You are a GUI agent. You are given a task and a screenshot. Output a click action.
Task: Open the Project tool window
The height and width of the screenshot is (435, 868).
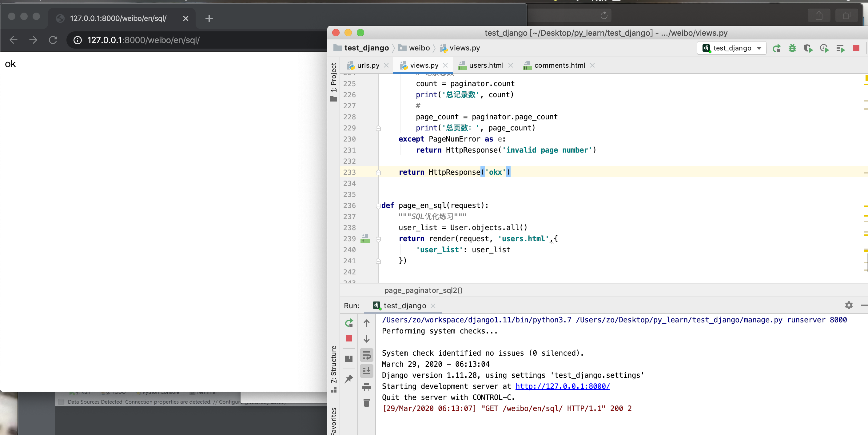pyautogui.click(x=334, y=82)
